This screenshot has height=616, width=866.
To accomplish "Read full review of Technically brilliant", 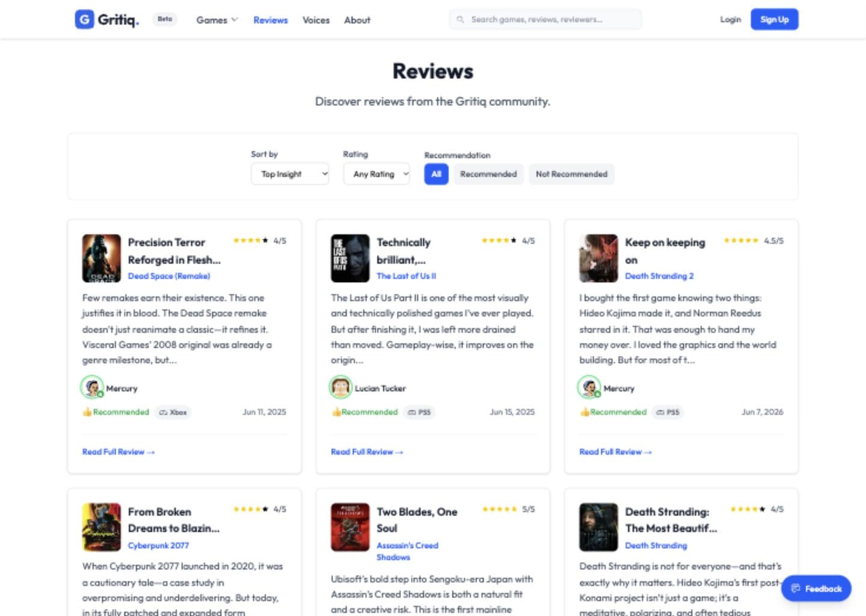I will [x=367, y=452].
